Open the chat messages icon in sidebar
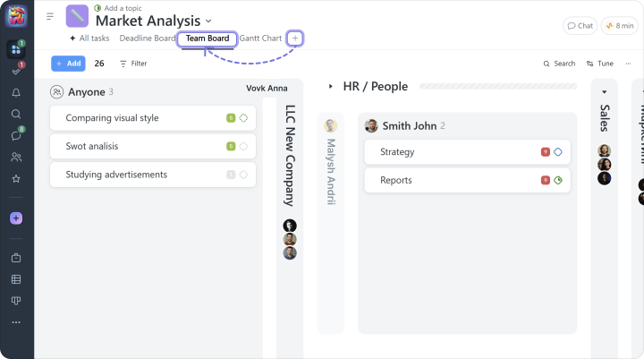 16,136
